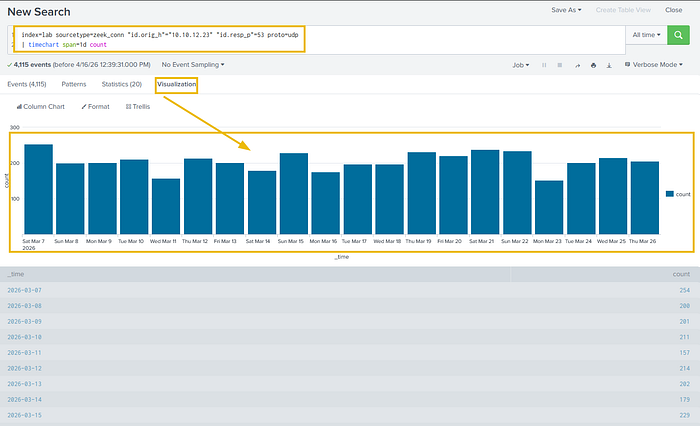Open the All time range picker
This screenshot has height=426, width=700.
pos(646,35)
